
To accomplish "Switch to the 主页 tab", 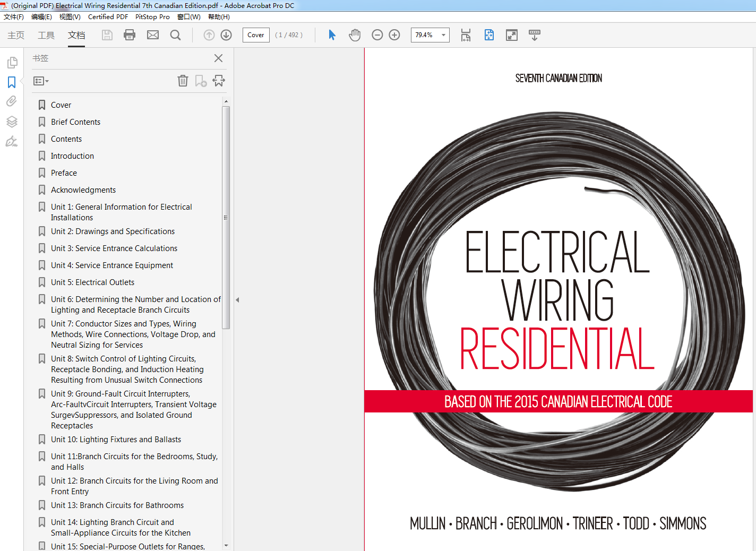I will click(x=16, y=35).
